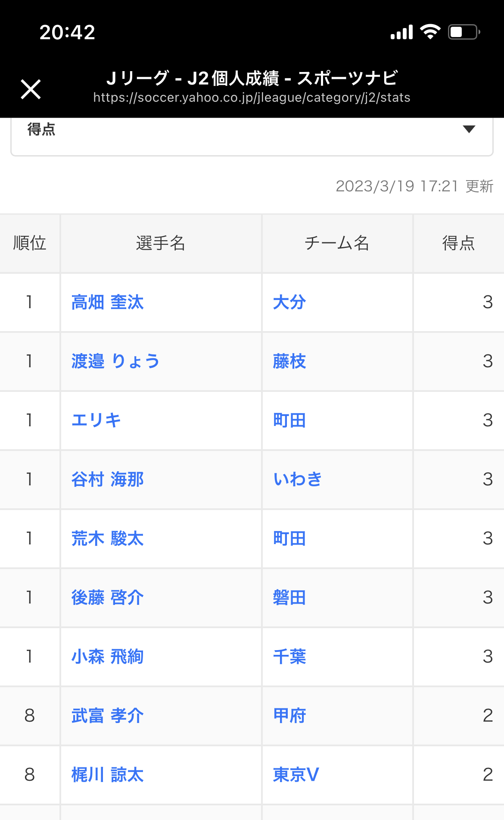Open player 谷村 海那 profile
This screenshot has width=504, height=820.
tap(107, 479)
